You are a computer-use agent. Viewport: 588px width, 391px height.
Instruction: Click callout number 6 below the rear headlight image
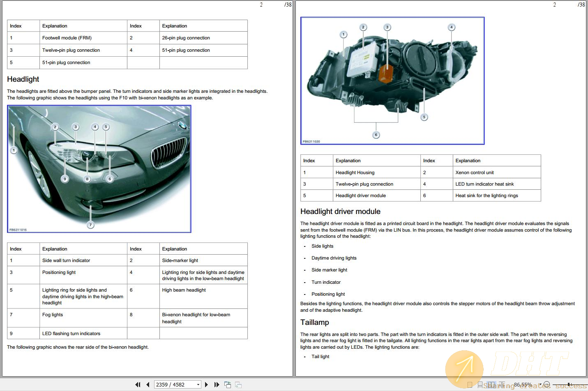376,135
